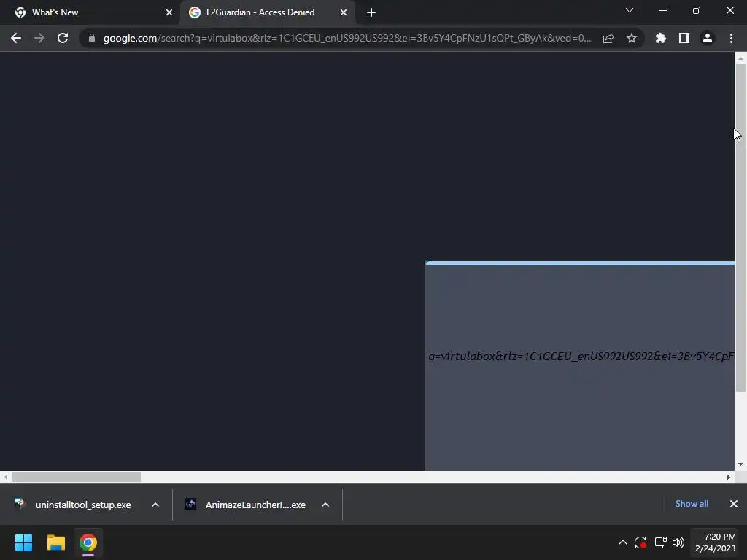Open the clock showing 7:20 PM
The width and height of the screenshot is (747, 560).
pyautogui.click(x=716, y=542)
